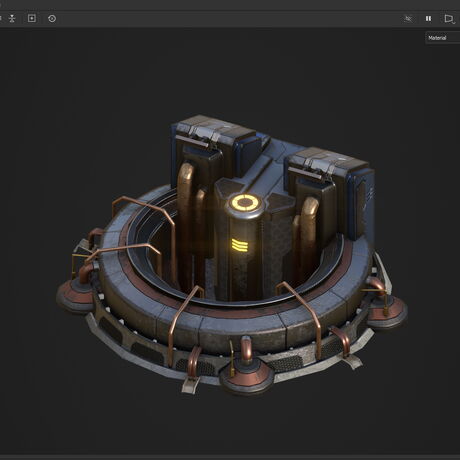Click the curved bronze pipe on the right side
460x460 pixels.
pos(308,230)
